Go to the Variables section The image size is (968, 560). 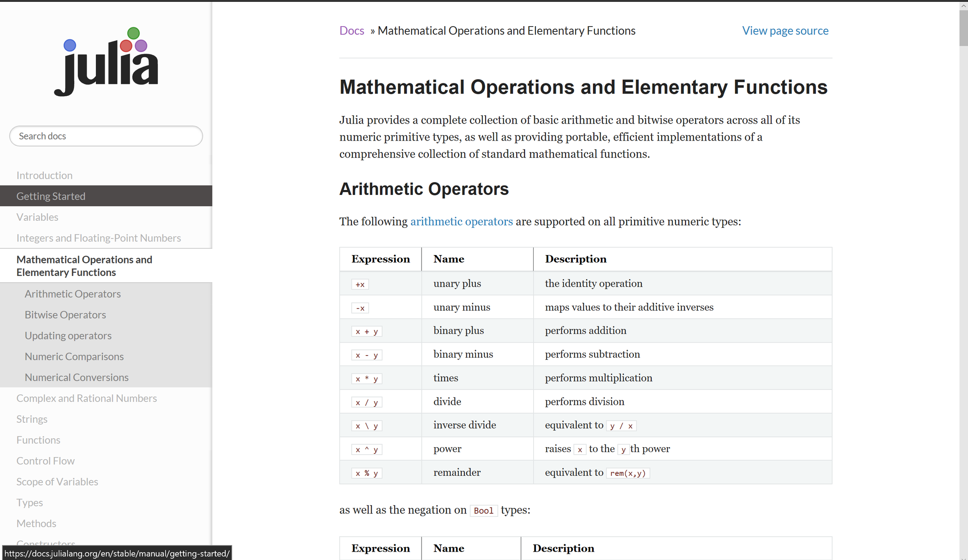37,217
